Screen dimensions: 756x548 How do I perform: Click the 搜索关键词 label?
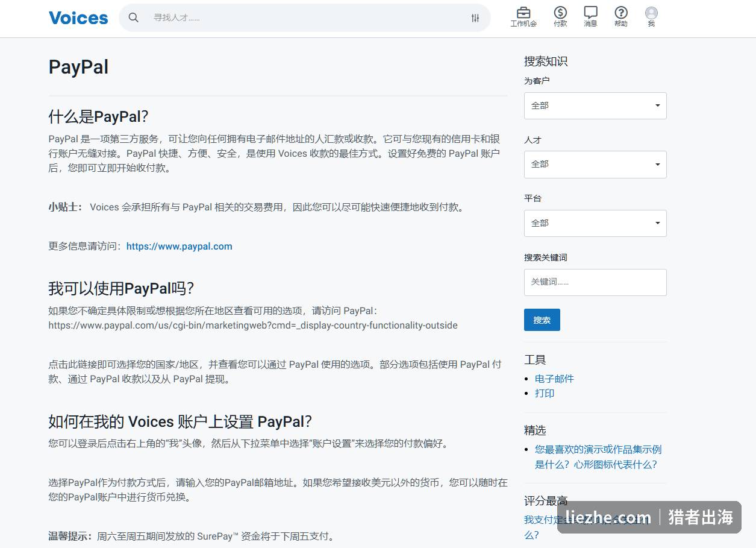546,257
